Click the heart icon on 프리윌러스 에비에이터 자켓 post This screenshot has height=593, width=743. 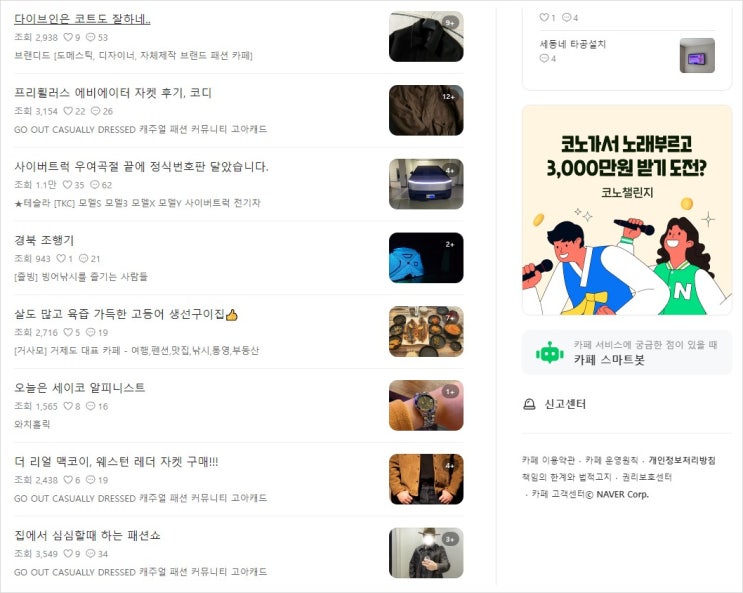(x=68, y=111)
